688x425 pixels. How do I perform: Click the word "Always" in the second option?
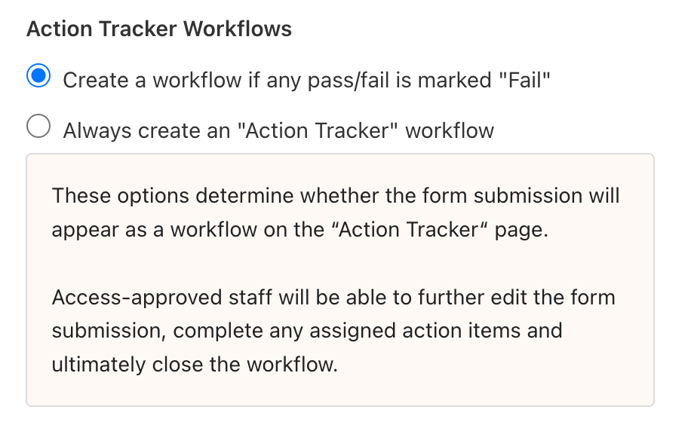click(94, 130)
